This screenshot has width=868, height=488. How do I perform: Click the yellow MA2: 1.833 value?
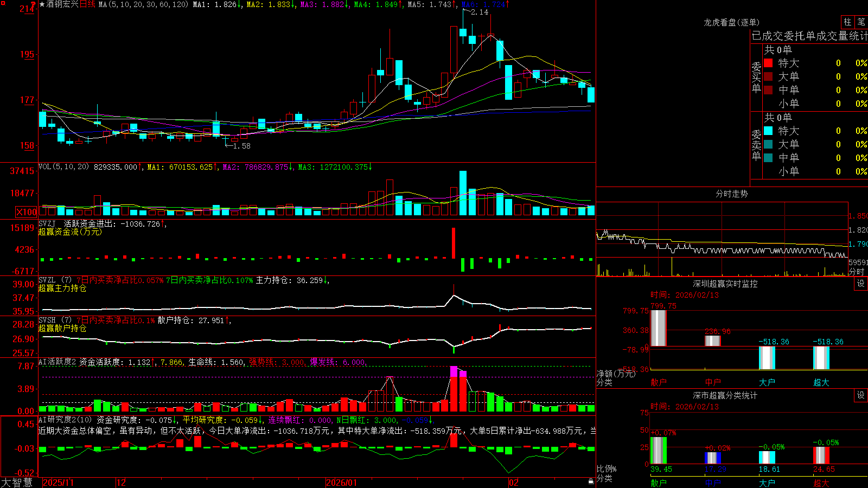[271, 4]
